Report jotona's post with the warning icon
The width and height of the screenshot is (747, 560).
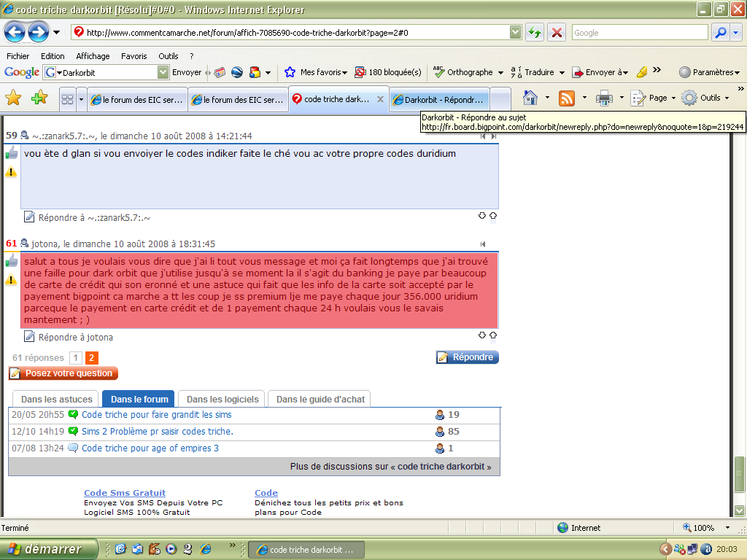(11, 280)
